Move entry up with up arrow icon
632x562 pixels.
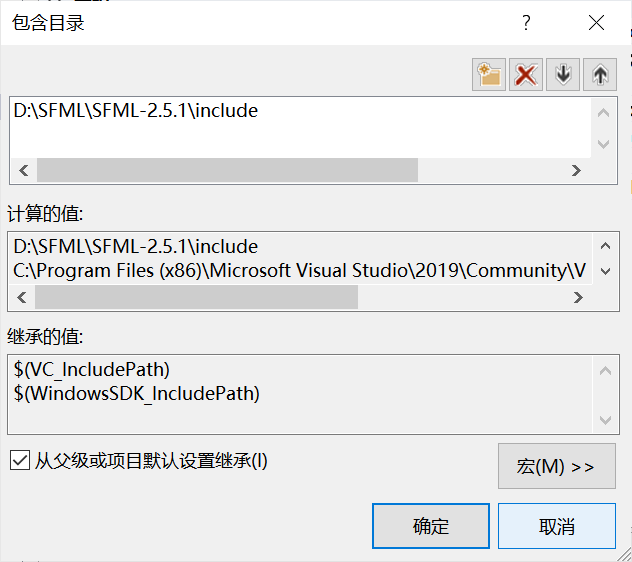click(x=600, y=75)
